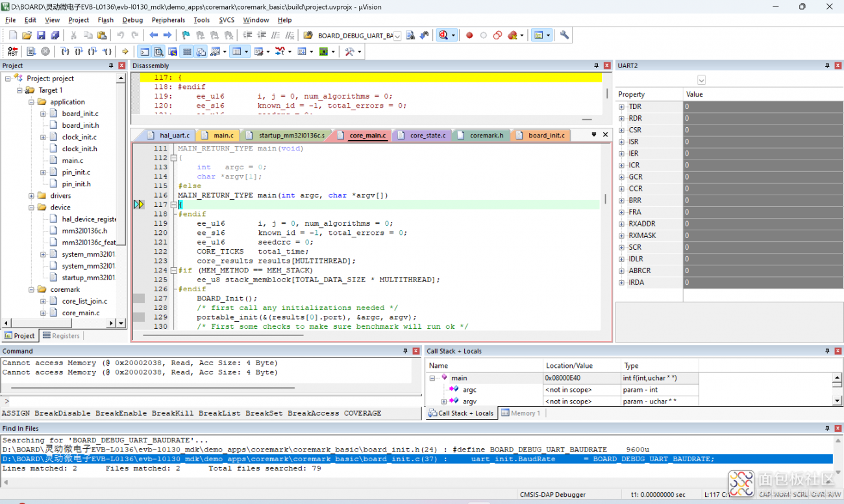Open the Debug menu
Viewport: 844px width, 504px height.
pyautogui.click(x=132, y=20)
